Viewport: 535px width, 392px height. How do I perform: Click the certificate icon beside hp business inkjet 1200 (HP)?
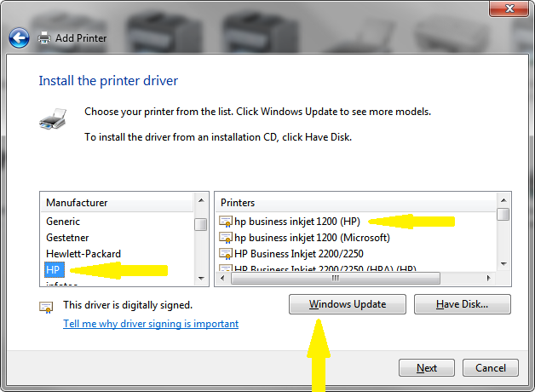pyautogui.click(x=225, y=222)
